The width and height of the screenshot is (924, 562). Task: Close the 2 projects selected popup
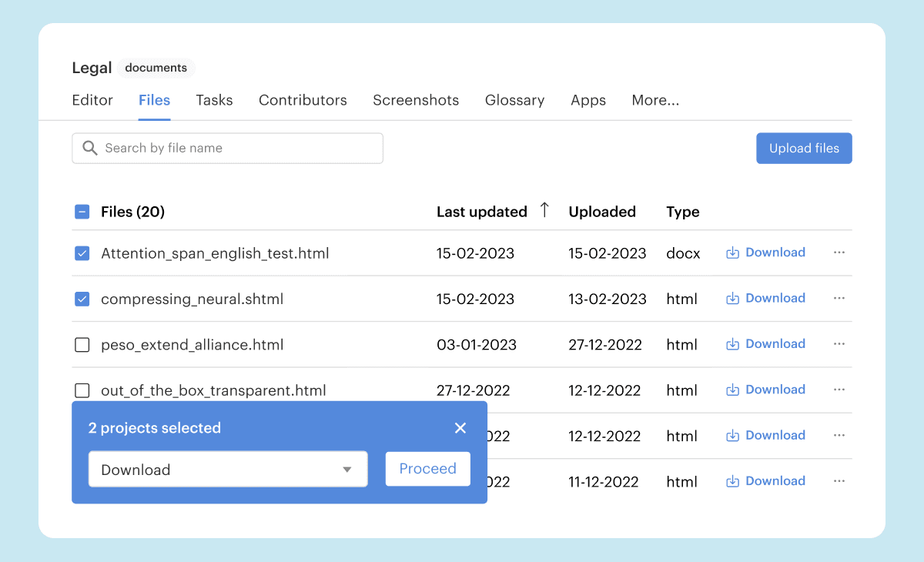(x=460, y=428)
